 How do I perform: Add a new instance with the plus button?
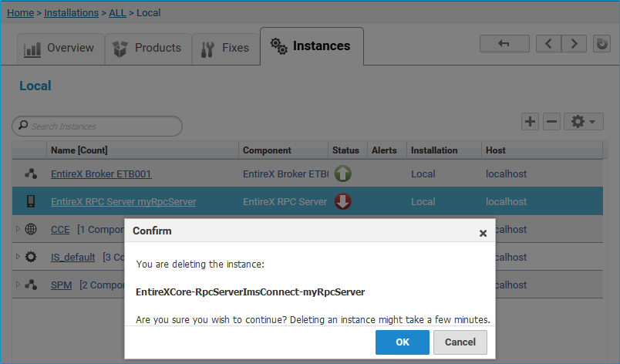[x=531, y=122]
